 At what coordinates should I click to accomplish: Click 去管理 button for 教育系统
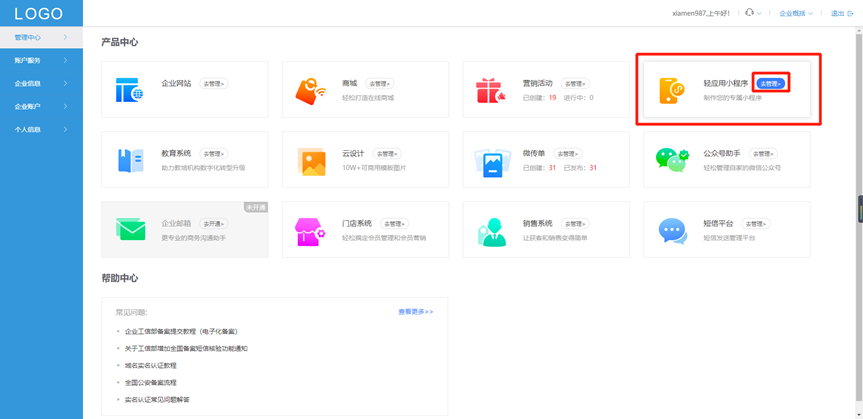214,154
